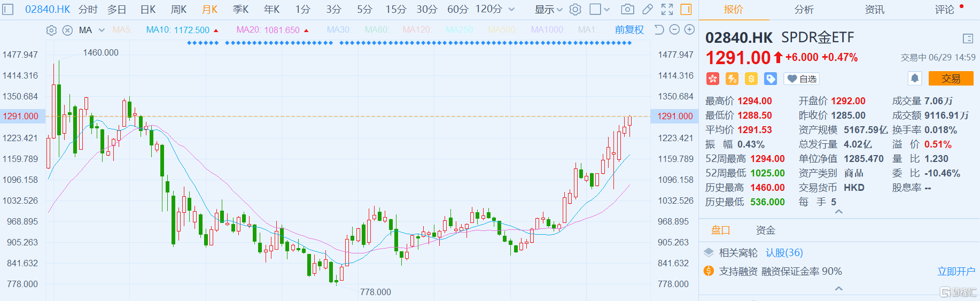Viewport: 980px width, 301px height.
Task: Open the 资讯 news tab
Action: [x=875, y=10]
